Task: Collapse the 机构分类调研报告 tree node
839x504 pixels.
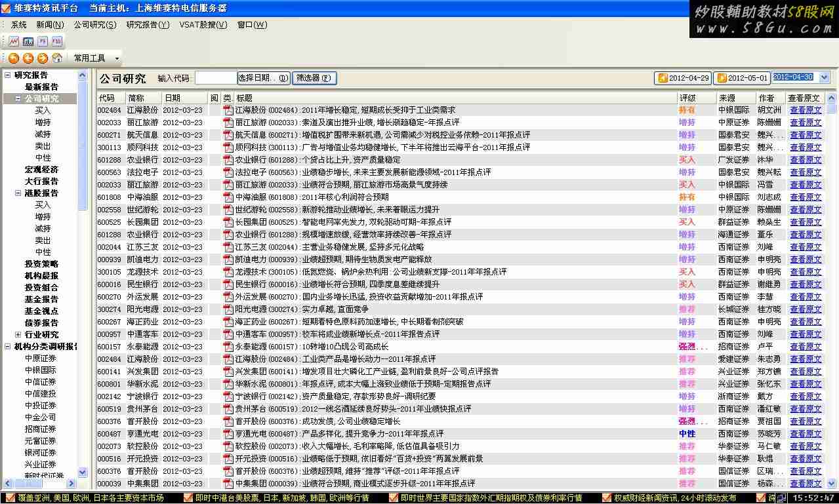Action: click(8, 346)
